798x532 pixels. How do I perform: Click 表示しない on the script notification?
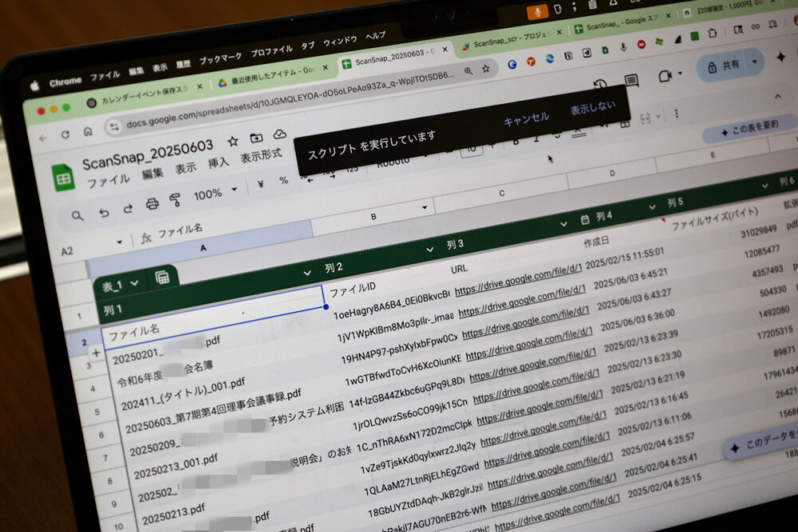[x=592, y=108]
